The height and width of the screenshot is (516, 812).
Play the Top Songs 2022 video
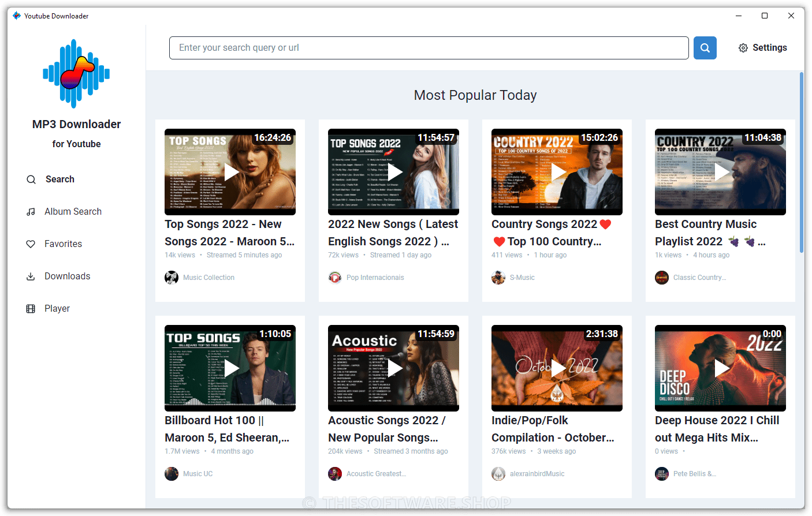click(231, 172)
